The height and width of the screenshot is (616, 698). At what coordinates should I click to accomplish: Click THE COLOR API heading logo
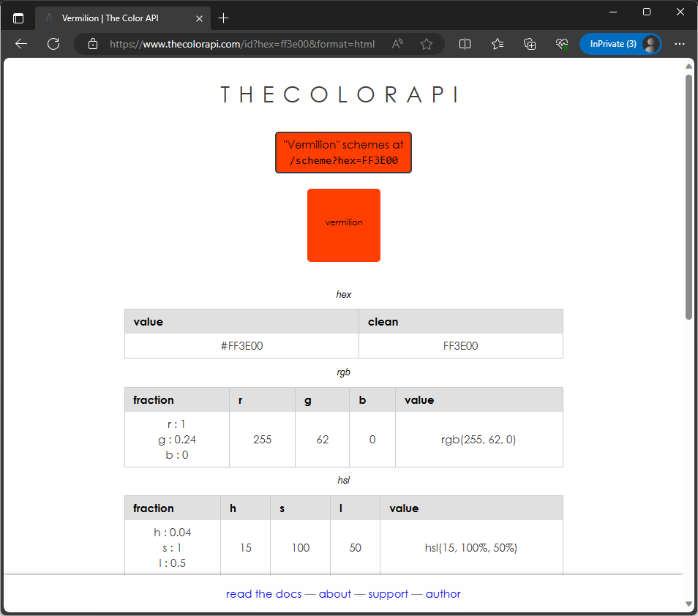click(340, 94)
